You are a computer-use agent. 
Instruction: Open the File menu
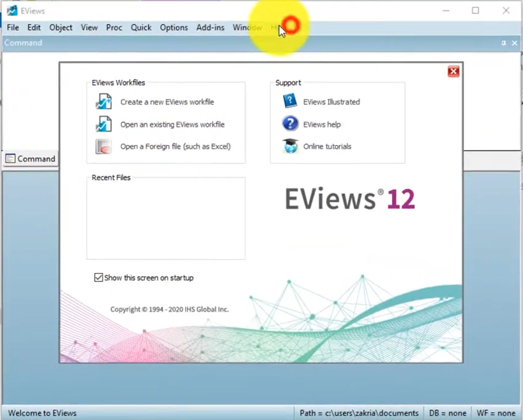tap(13, 28)
